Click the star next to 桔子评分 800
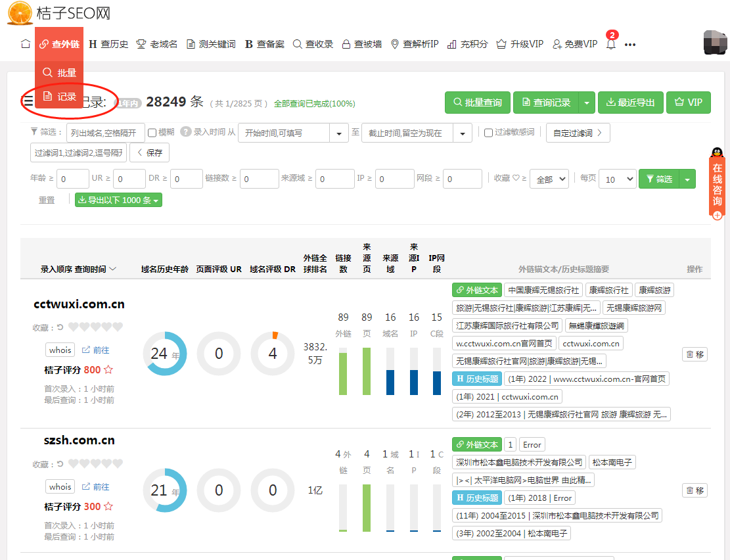This screenshot has width=730, height=560. (108, 370)
